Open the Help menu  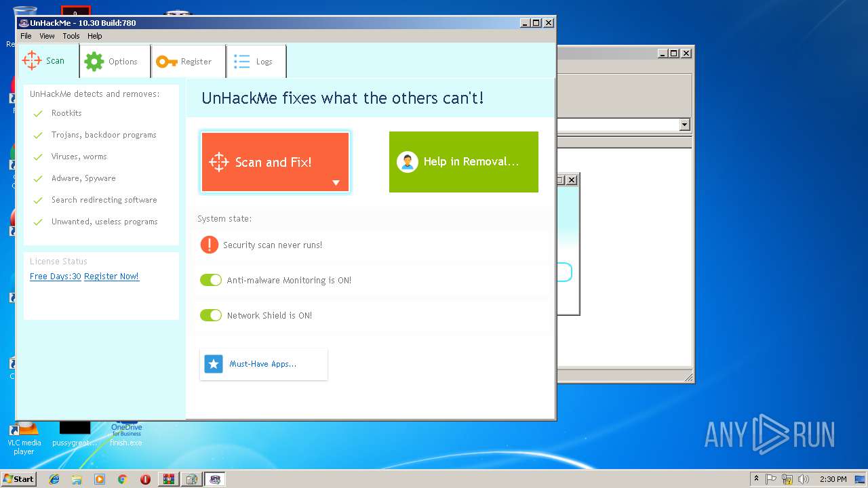(95, 36)
